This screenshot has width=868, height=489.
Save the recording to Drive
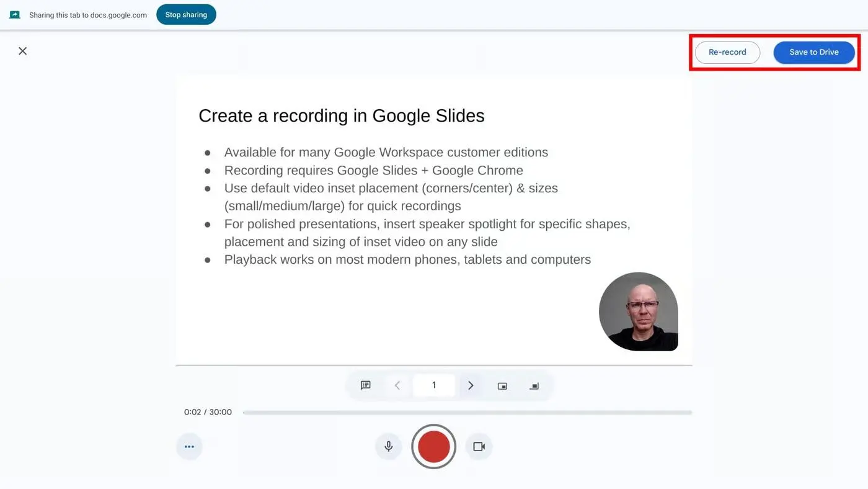point(814,52)
